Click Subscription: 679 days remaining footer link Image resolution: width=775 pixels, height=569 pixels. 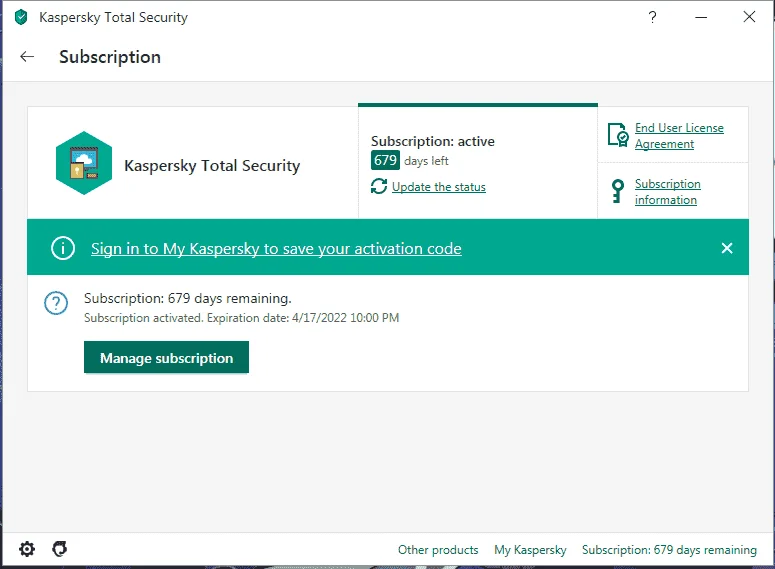coord(669,550)
